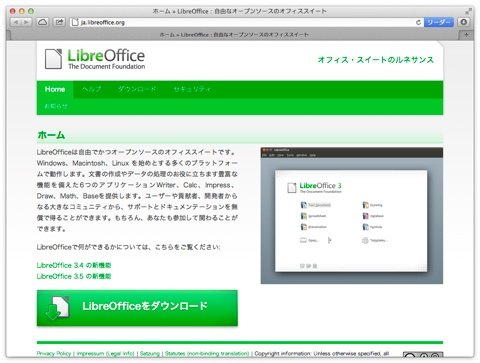The height and width of the screenshot is (363, 480).
Task: Reload page with the refresh icon
Action: (x=418, y=22)
